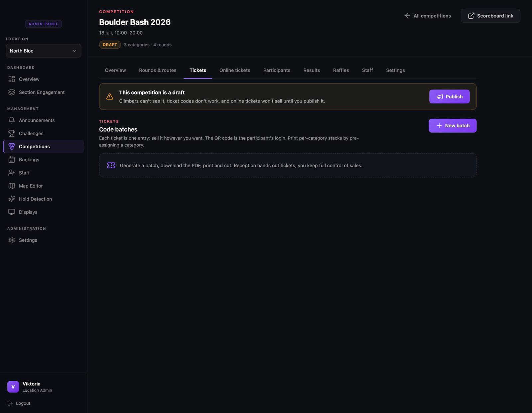Open the Scoreboard link

[x=490, y=16]
